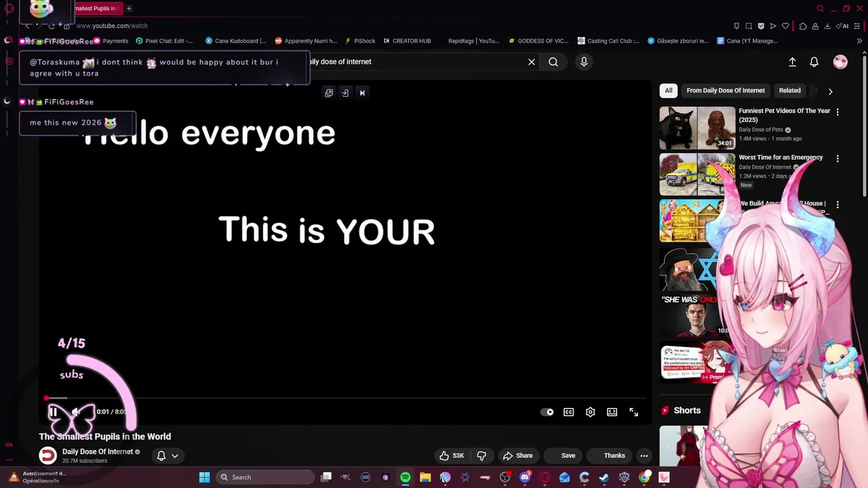868x488 pixels.
Task: Open Google Chrome from the taskbar
Action: tap(644, 477)
